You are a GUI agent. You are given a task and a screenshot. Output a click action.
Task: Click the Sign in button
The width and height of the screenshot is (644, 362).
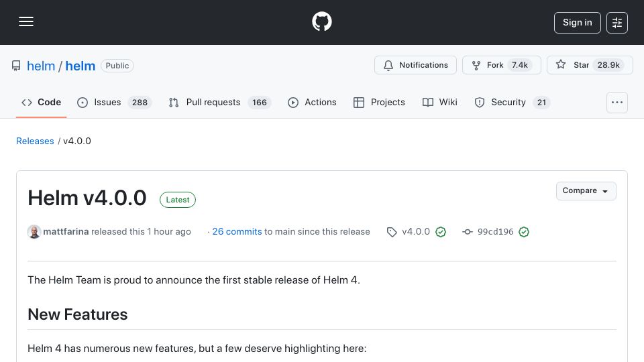point(577,23)
